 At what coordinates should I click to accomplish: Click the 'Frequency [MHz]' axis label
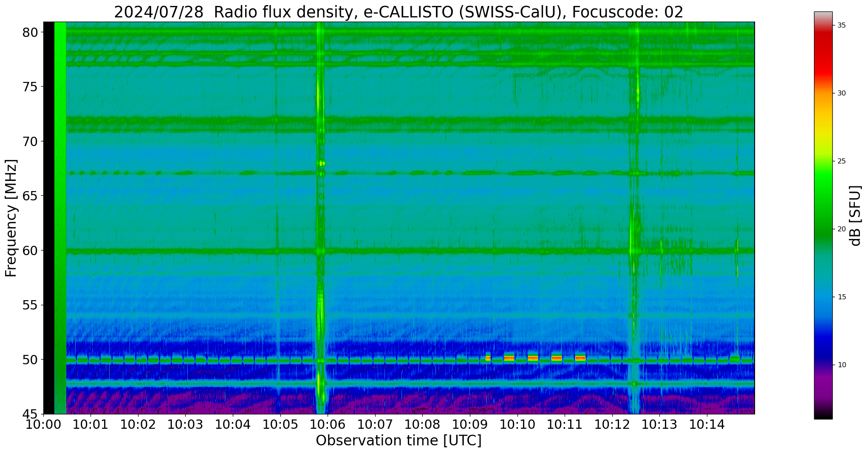11,218
